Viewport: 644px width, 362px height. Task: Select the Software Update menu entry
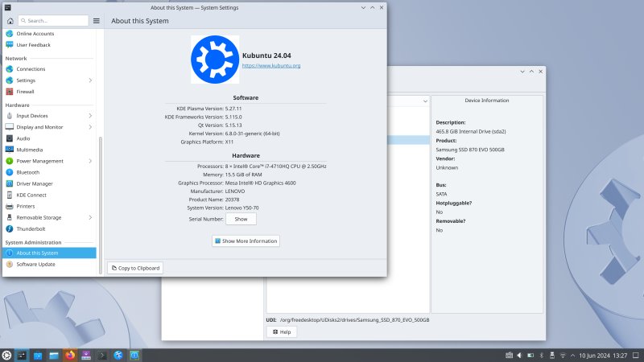[35, 264]
